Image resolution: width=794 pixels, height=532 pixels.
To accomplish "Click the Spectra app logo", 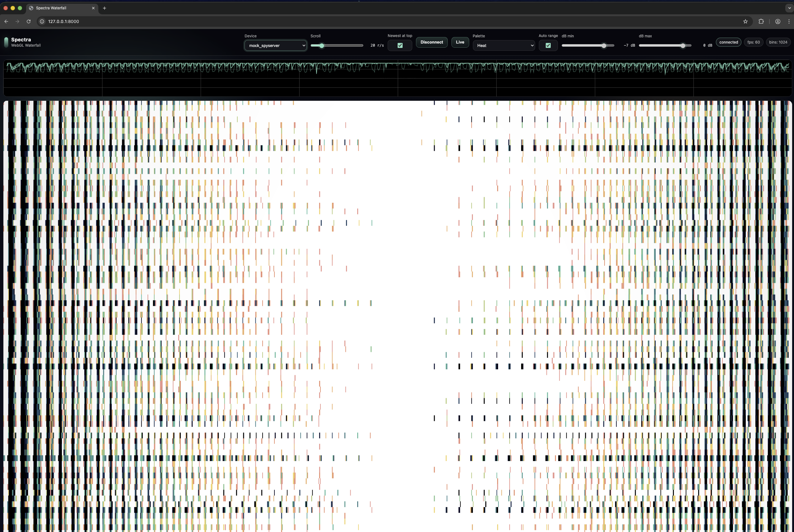I will [x=6, y=42].
